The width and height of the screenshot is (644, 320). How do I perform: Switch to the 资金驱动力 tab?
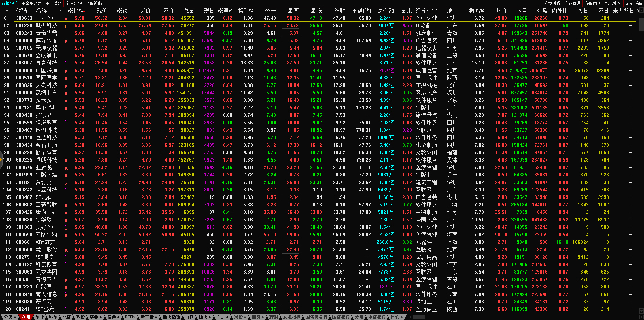(31, 3)
